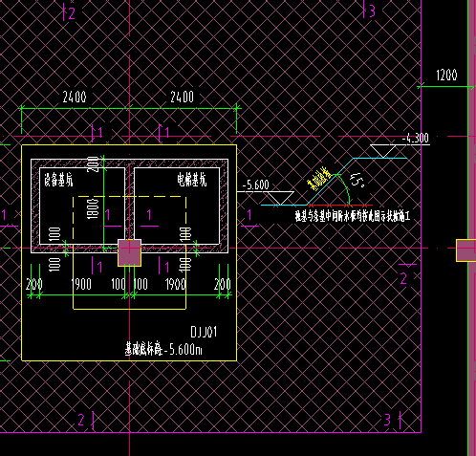Click the yellow slanted slope label

[x=319, y=178]
